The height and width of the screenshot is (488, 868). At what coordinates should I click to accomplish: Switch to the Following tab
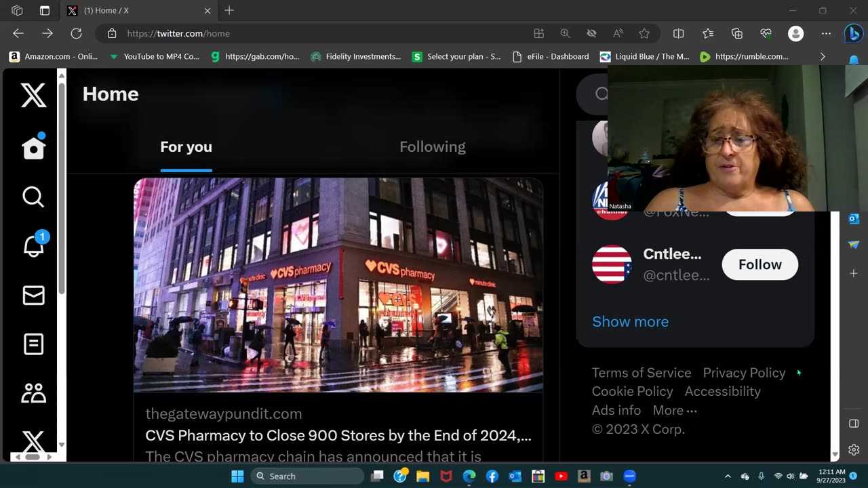pos(433,146)
